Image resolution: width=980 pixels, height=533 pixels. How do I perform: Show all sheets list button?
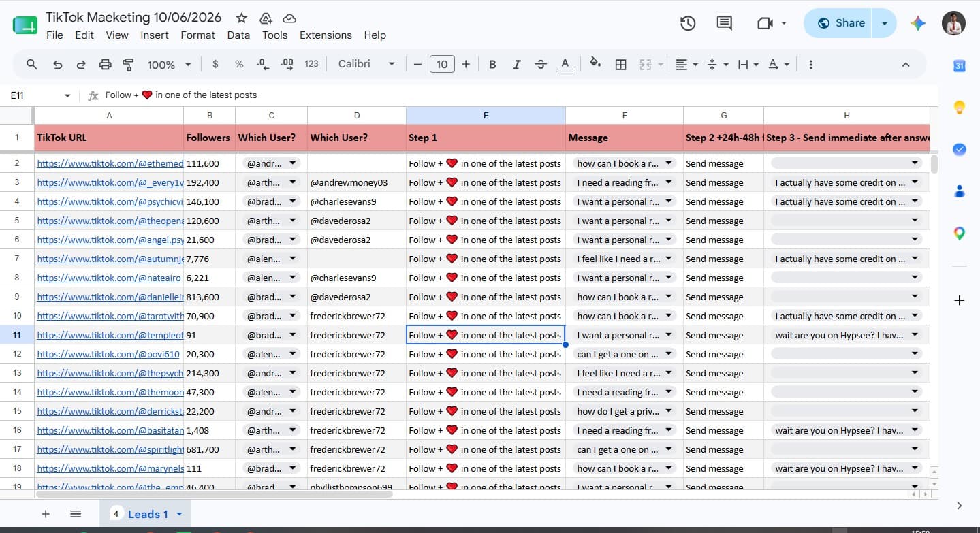76,514
